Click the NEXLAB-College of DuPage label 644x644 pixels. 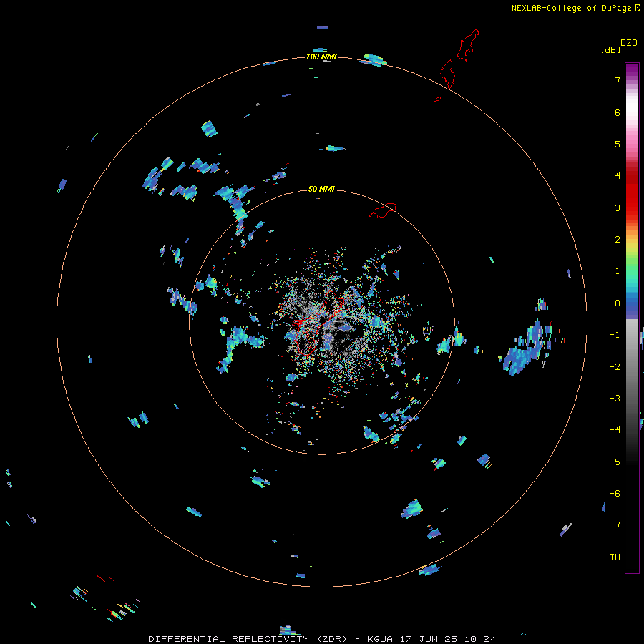click(571, 8)
